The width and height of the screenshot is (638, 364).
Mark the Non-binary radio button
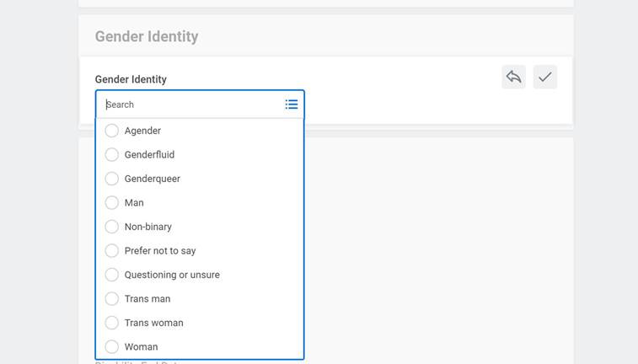coord(111,227)
